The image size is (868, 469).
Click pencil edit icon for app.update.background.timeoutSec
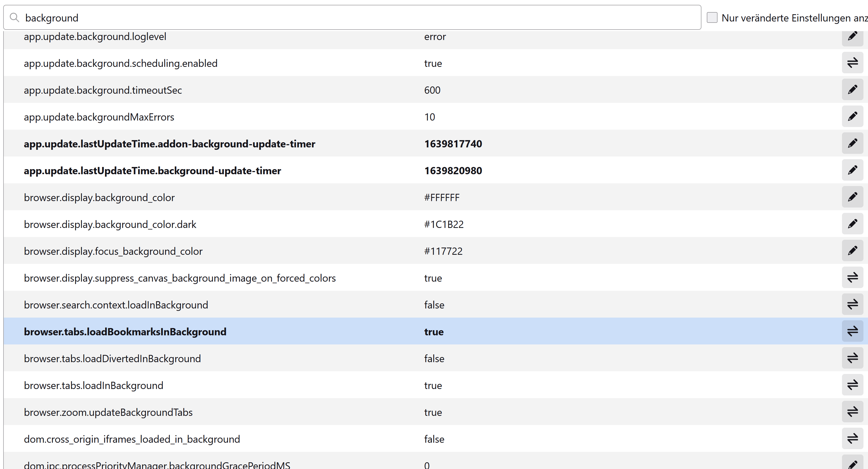pyautogui.click(x=852, y=90)
